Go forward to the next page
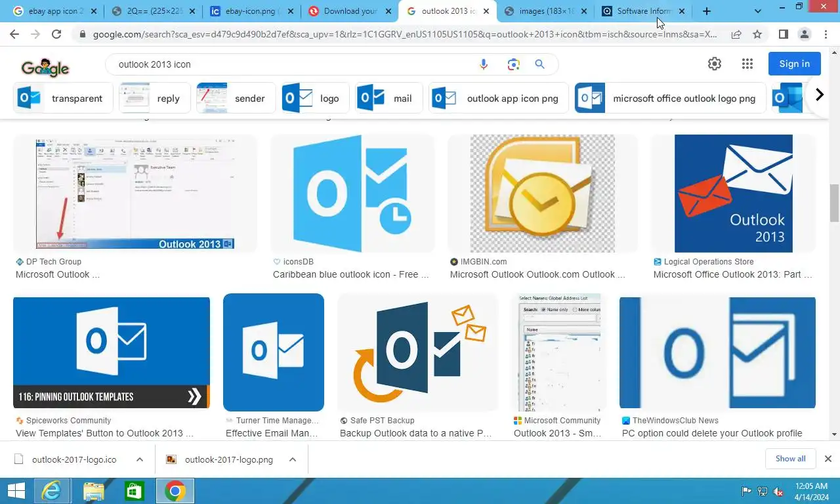Viewport: 840px width, 504px height. (x=36, y=34)
